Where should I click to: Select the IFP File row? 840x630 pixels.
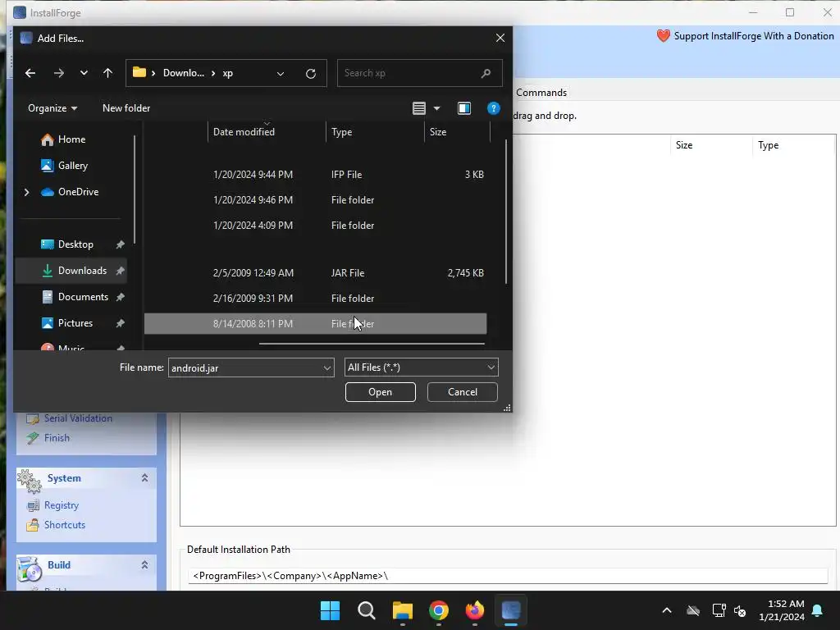[316, 175]
